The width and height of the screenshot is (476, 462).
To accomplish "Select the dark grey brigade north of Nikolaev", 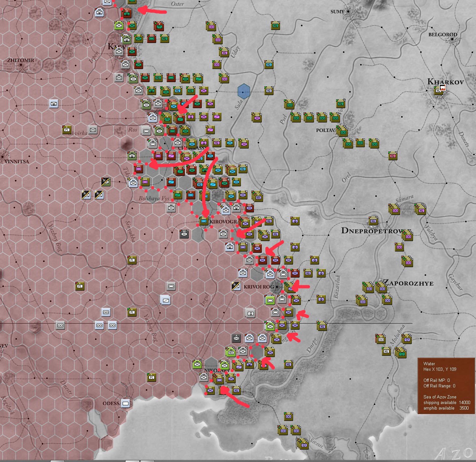I will tap(236, 338).
